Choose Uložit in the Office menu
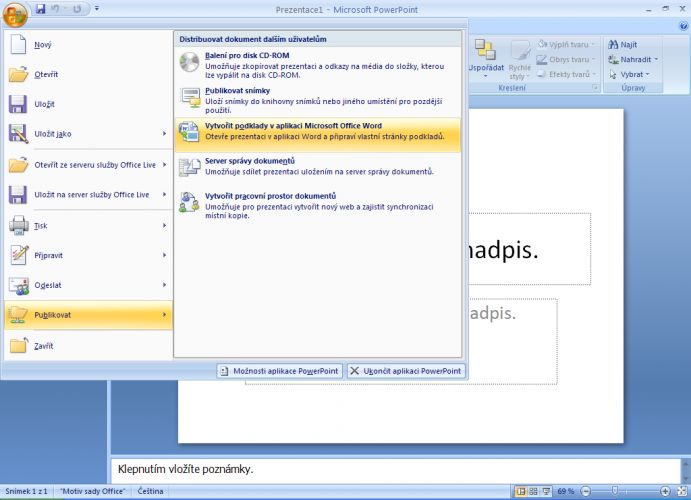The width and height of the screenshot is (691, 500). click(88, 104)
